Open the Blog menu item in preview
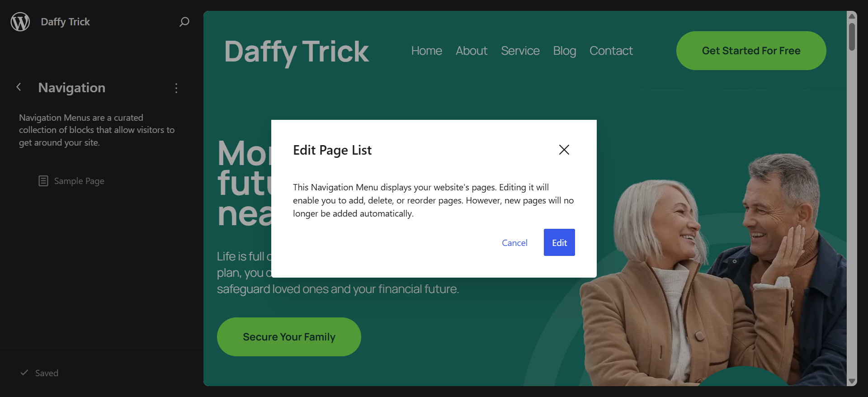Image resolution: width=868 pixels, height=397 pixels. [564, 51]
